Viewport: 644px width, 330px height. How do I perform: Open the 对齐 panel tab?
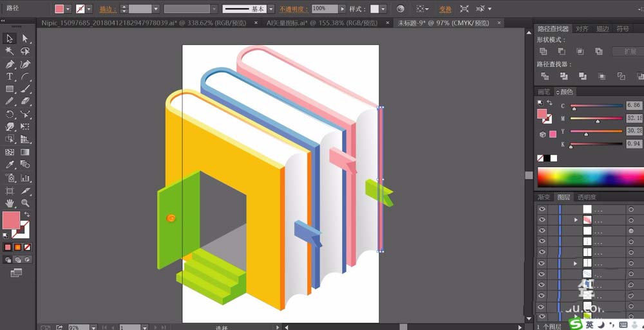click(582, 29)
